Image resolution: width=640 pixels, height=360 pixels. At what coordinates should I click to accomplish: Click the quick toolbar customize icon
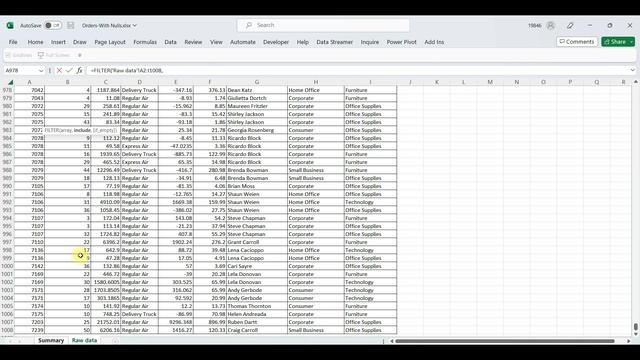point(80,55)
